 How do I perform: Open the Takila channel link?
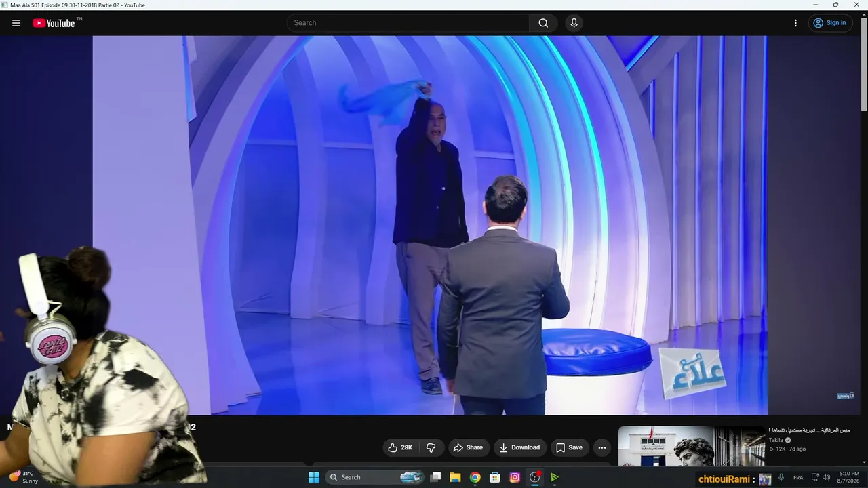(776, 440)
